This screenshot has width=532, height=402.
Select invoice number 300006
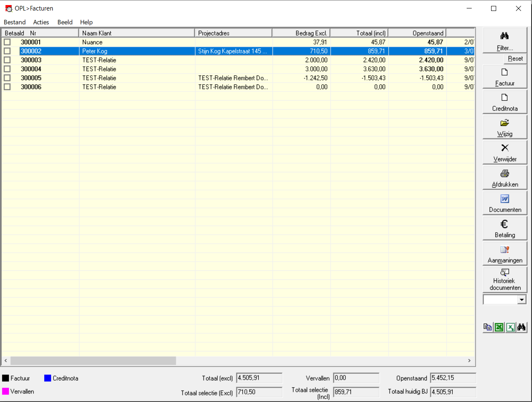(31, 87)
